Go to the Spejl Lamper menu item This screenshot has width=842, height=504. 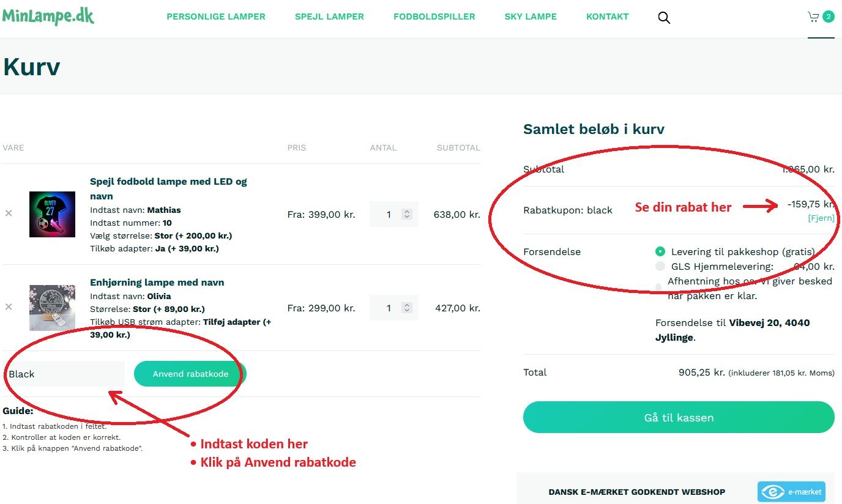click(x=329, y=17)
